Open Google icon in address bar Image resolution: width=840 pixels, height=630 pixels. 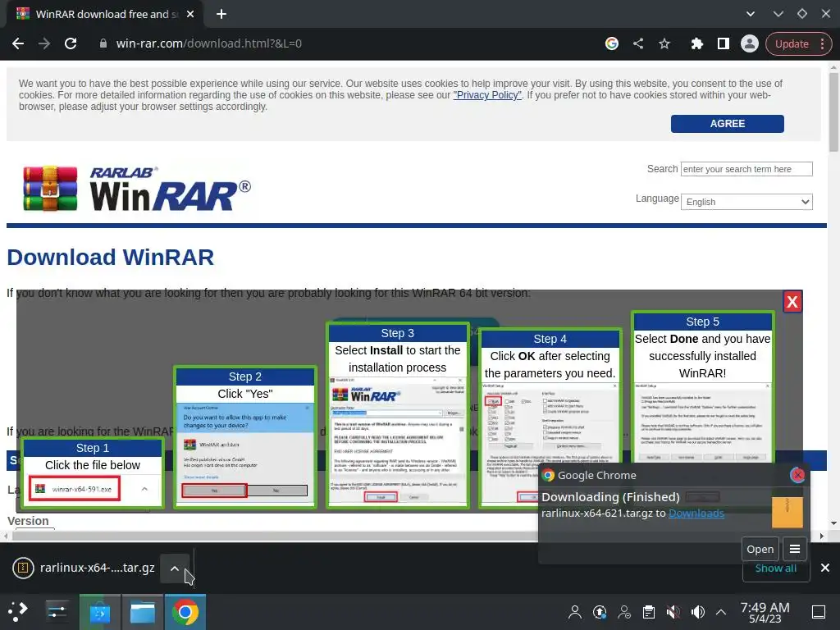pos(612,43)
